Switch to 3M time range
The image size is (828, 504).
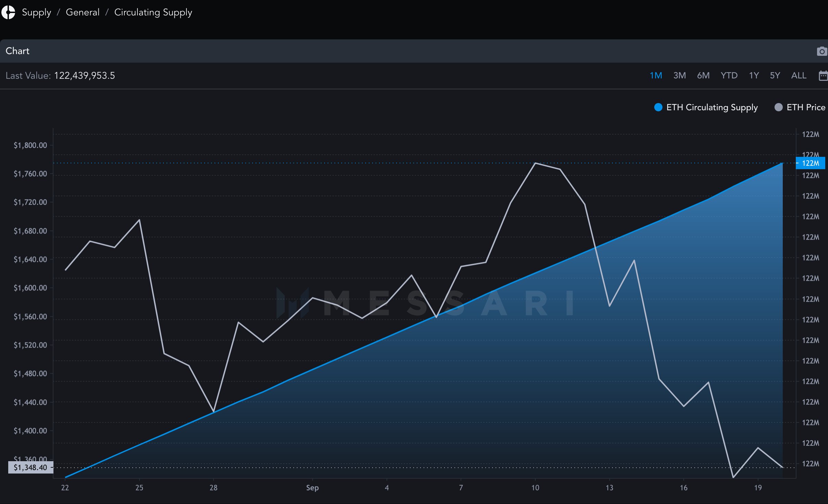pyautogui.click(x=679, y=76)
